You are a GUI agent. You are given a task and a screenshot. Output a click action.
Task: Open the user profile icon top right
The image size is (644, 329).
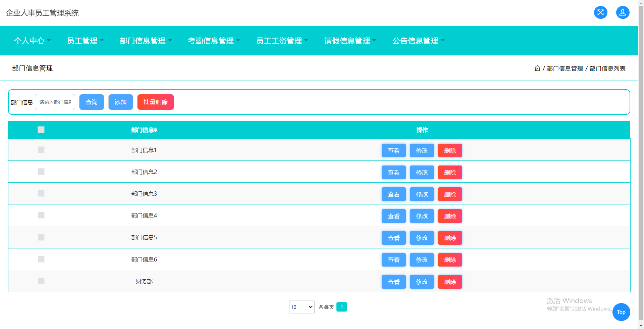[623, 12]
